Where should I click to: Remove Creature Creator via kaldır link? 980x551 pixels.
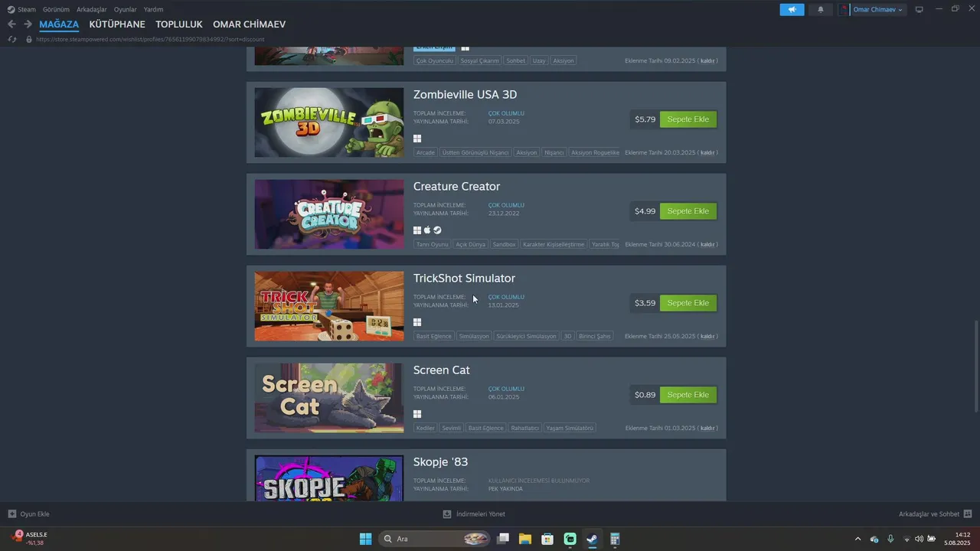tap(707, 244)
